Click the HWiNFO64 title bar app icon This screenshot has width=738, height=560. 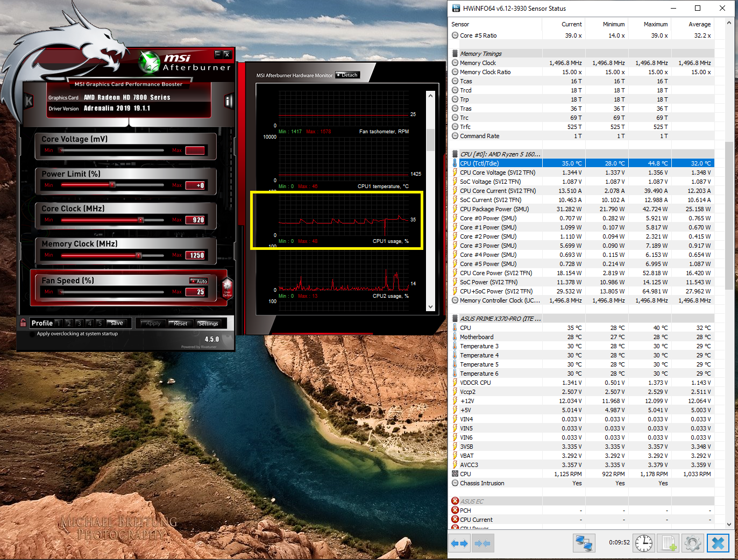[x=456, y=8]
